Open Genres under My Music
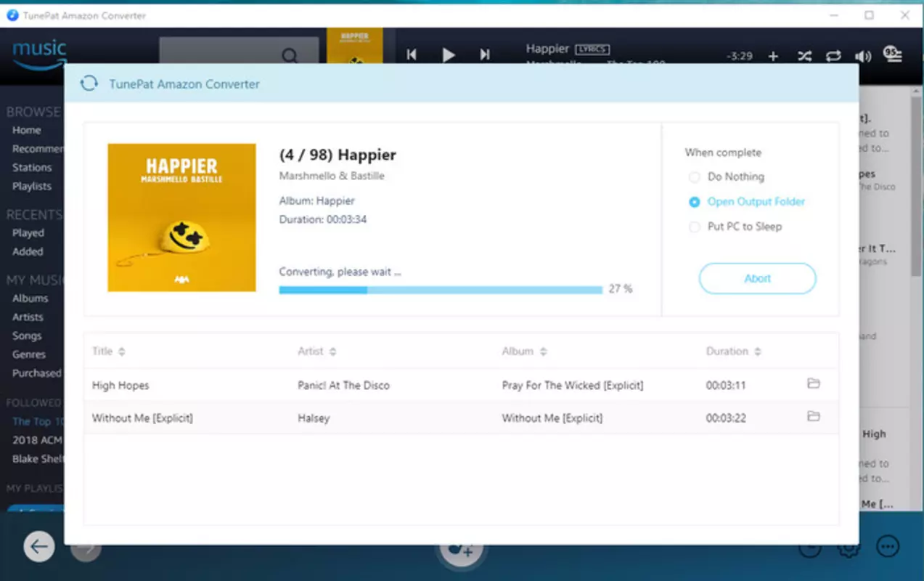The image size is (924, 581). click(x=28, y=354)
